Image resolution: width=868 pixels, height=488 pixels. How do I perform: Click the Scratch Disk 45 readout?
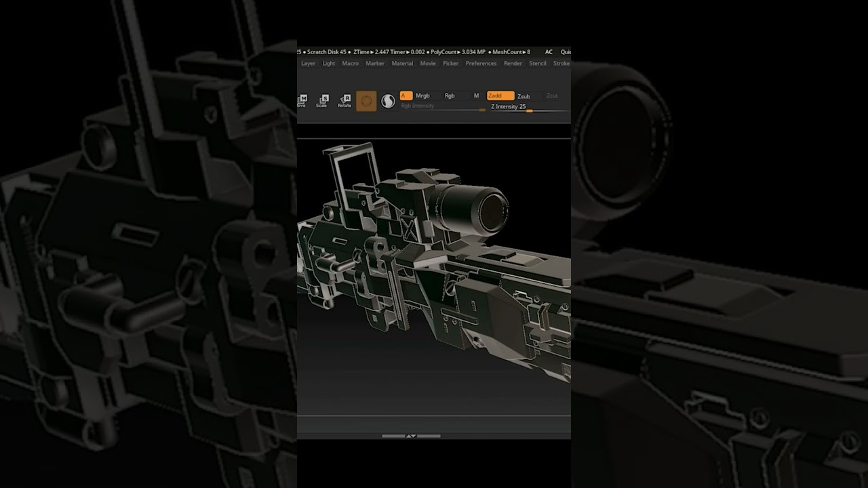tap(327, 52)
